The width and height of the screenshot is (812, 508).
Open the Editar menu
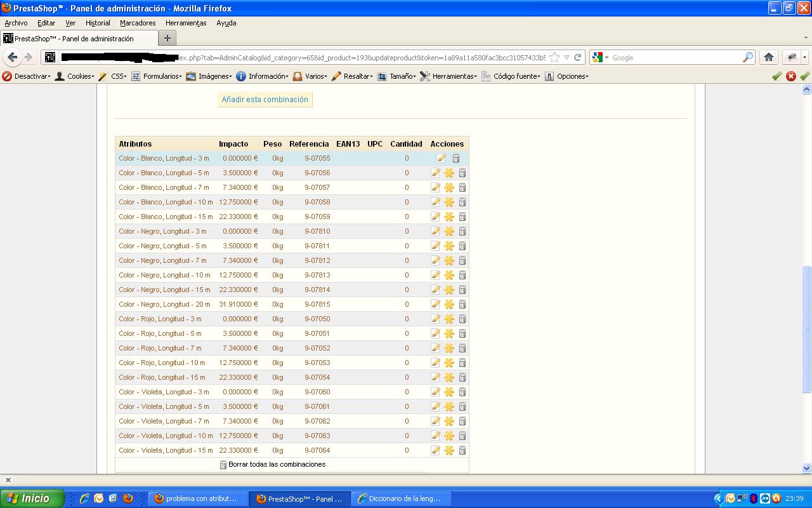click(x=46, y=23)
